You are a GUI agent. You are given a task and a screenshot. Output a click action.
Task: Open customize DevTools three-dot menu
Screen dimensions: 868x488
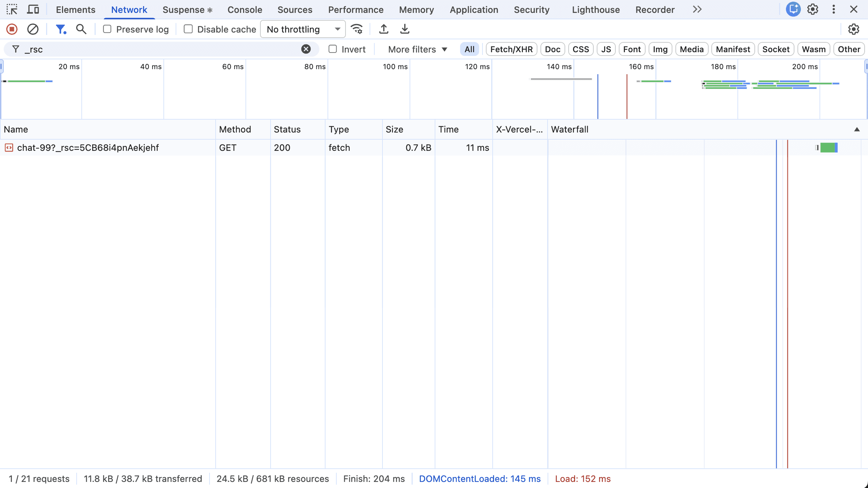tap(834, 9)
